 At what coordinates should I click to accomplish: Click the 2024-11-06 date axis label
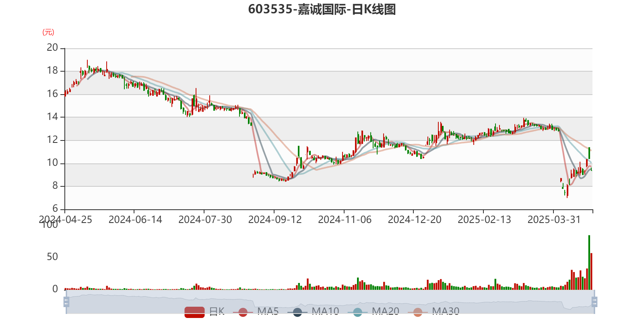[x=345, y=220]
